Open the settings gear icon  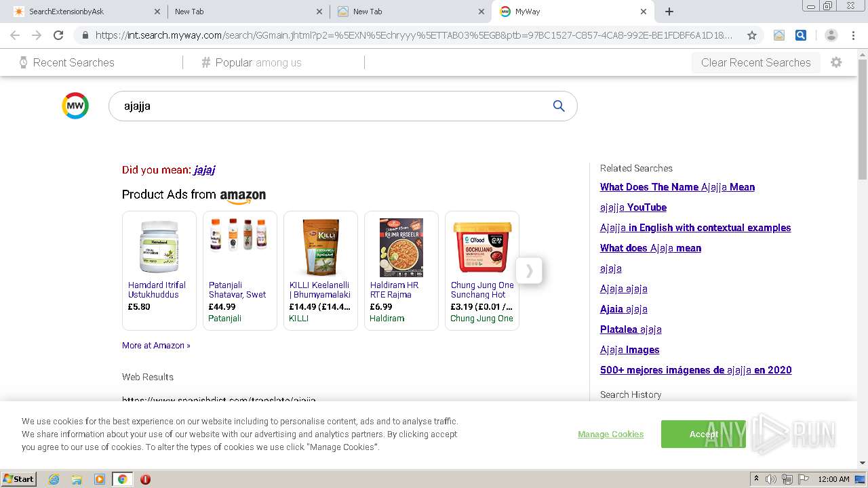click(836, 62)
